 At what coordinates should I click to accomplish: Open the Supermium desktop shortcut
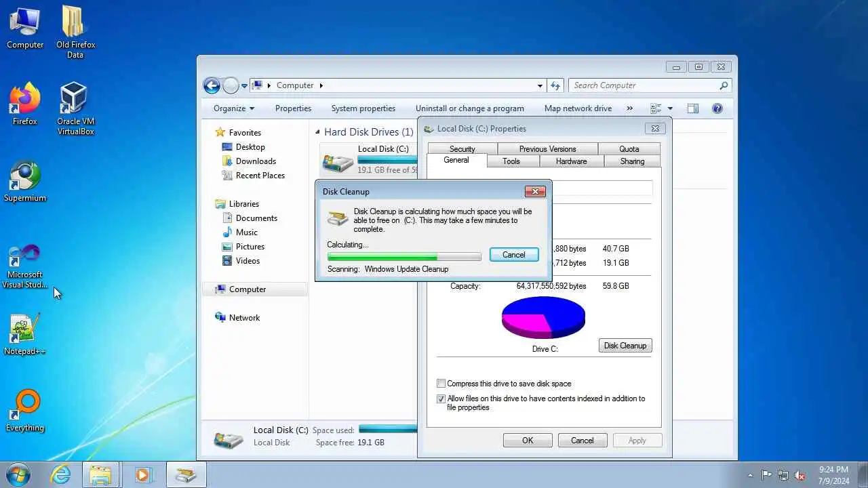click(x=25, y=181)
